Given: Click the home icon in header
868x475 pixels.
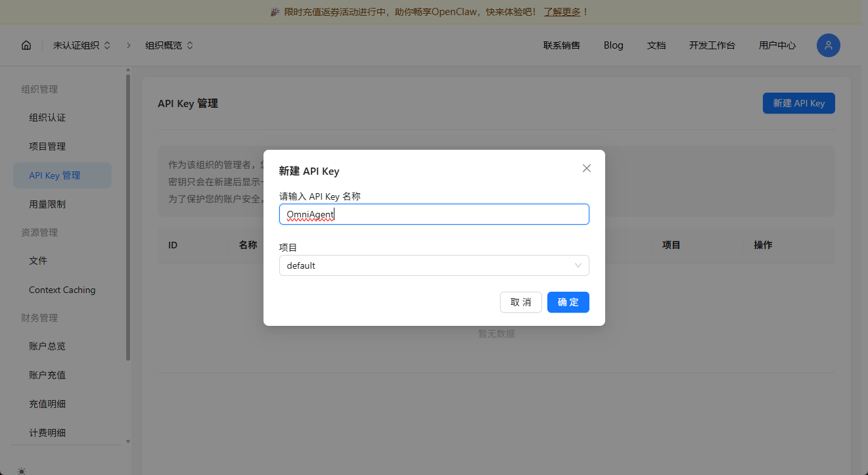Looking at the screenshot, I should (26, 45).
